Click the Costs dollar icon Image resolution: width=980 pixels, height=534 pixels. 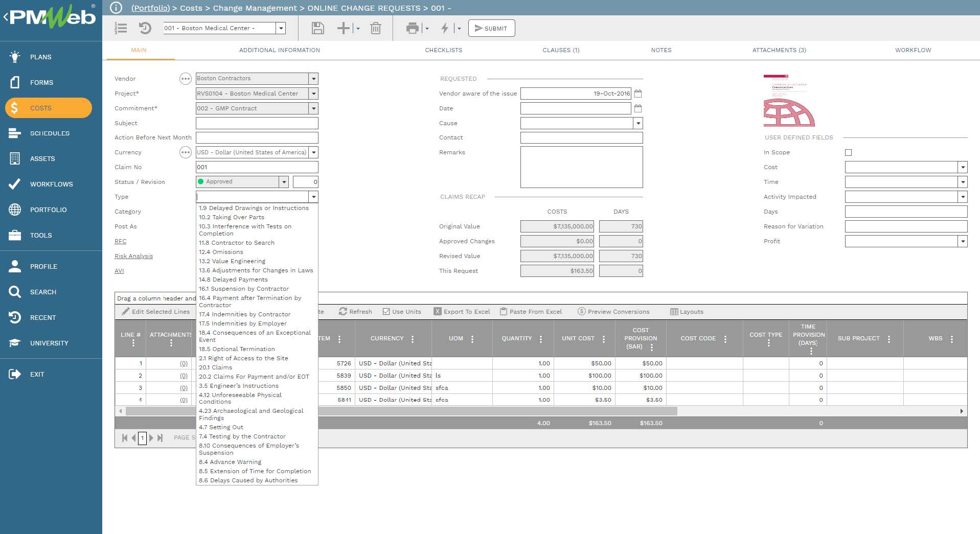(14, 108)
